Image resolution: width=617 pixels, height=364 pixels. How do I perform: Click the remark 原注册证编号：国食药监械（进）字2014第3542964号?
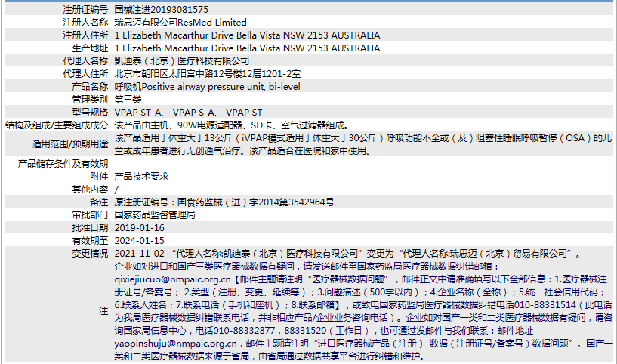[224, 202]
